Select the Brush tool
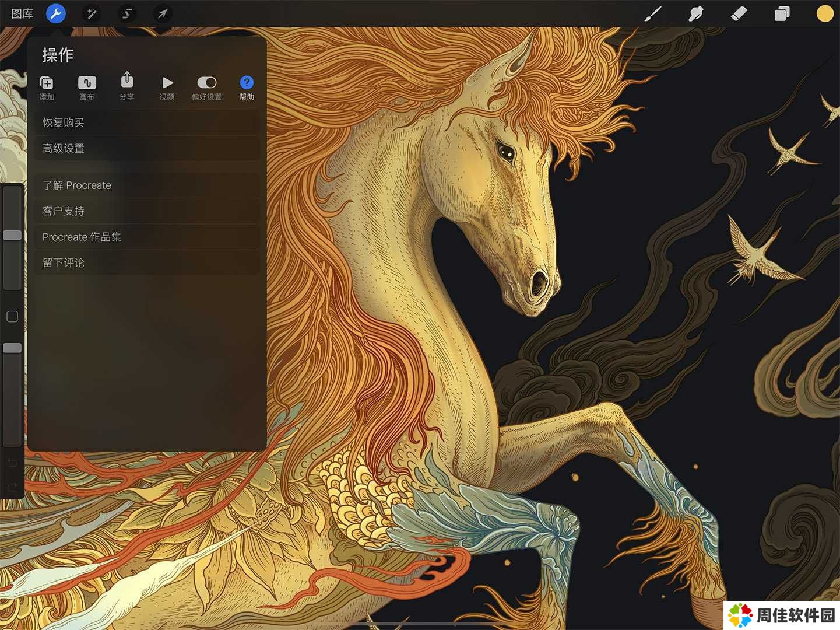Screen dimensions: 840x630 (653, 13)
